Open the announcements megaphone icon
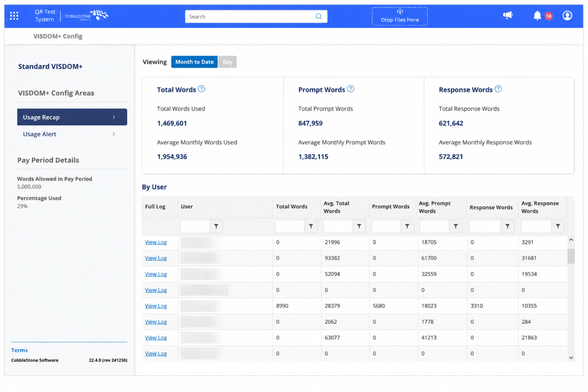 coord(508,15)
